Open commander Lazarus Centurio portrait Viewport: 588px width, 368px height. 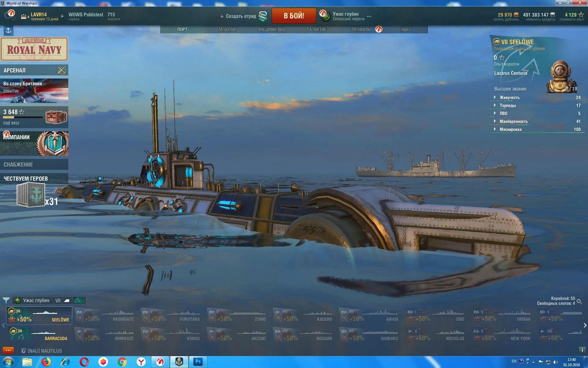(x=561, y=77)
